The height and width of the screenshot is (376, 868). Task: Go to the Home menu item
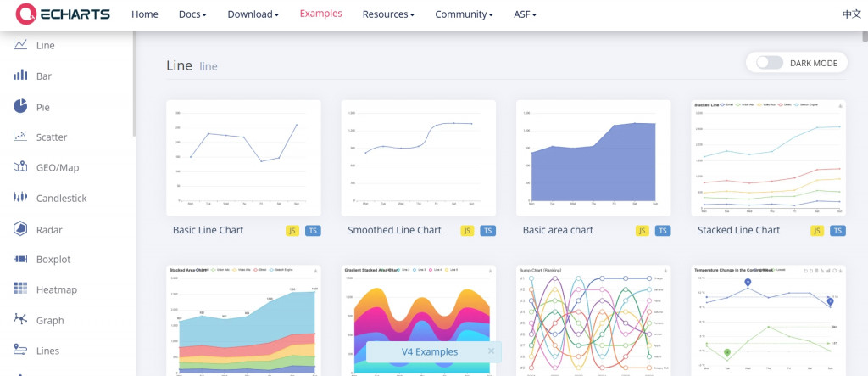(144, 14)
